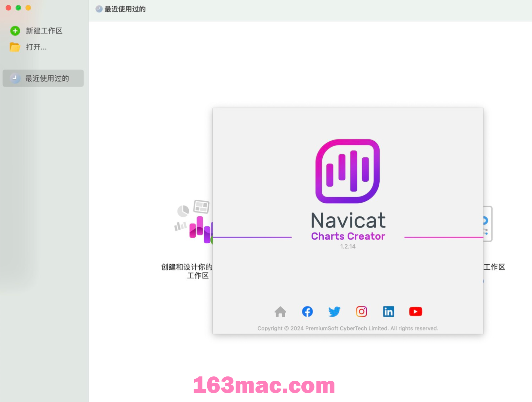Screen dimensions: 532x402
Task: Click the green plus New Workspace icon
Action: point(15,31)
